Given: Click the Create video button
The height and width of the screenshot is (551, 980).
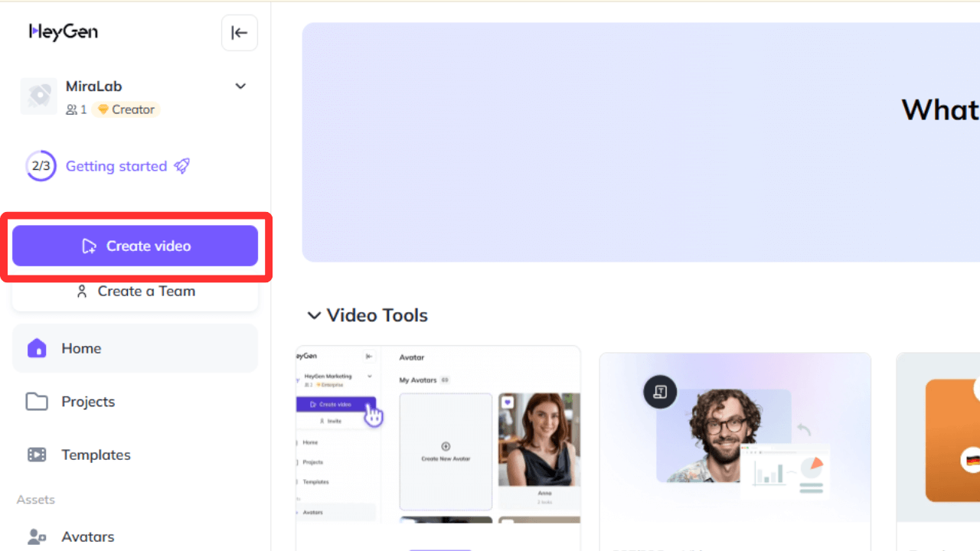Looking at the screenshot, I should 135,246.
